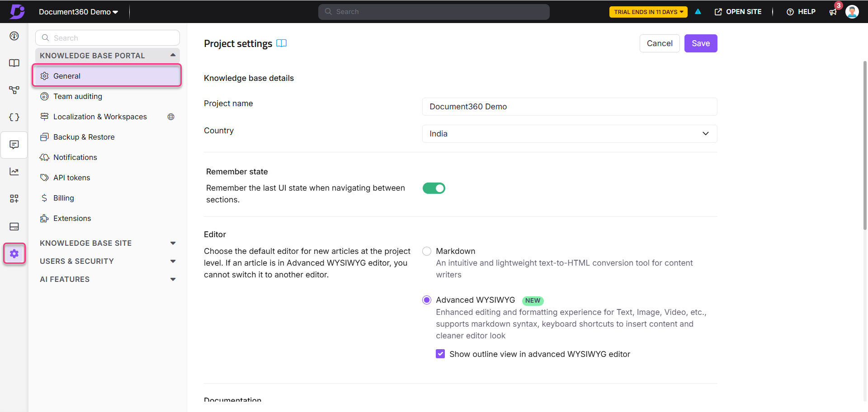Expand the Users & Security section
The height and width of the screenshot is (412, 868).
[108, 262]
